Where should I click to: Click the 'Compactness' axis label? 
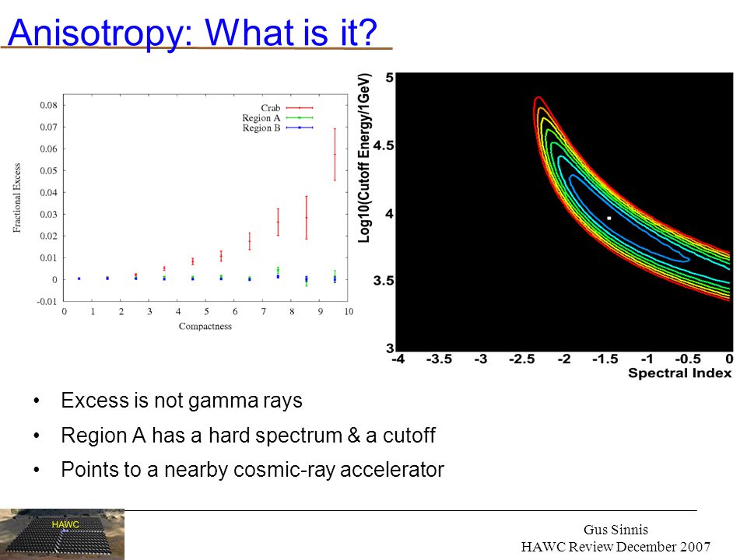(205, 326)
